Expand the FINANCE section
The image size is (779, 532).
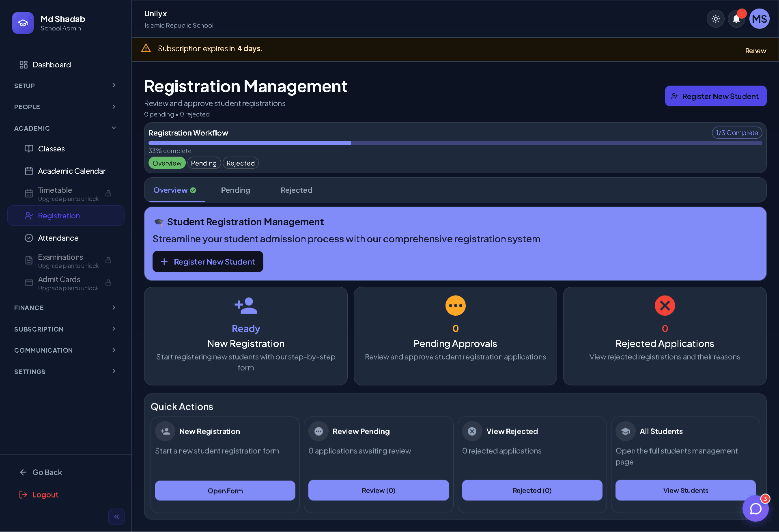point(66,308)
